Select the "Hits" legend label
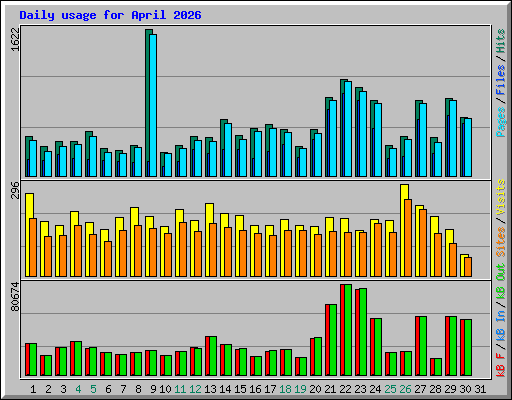The width and height of the screenshot is (512, 400). coord(501,41)
